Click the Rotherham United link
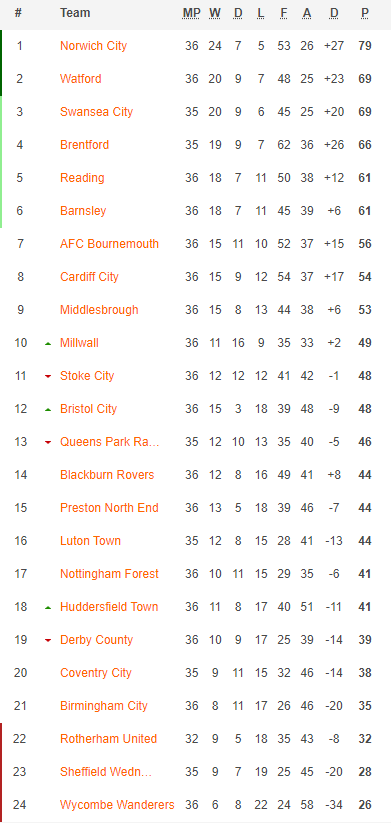The image size is (391, 823). click(x=109, y=738)
